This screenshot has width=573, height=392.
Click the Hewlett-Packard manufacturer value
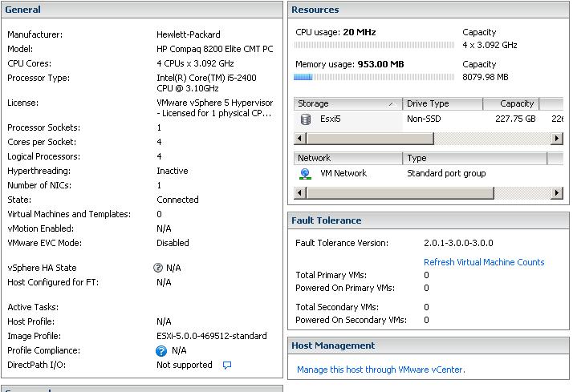pos(189,34)
